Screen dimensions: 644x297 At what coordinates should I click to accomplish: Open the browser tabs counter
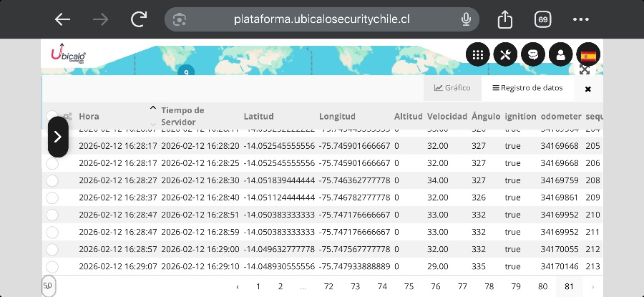(542, 19)
